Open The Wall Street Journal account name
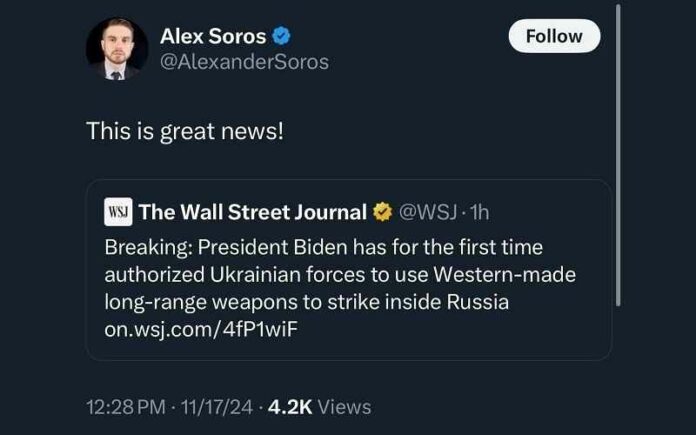 click(253, 212)
